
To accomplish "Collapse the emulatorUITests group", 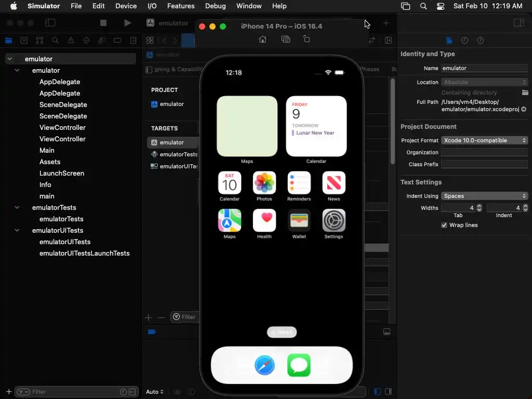I will point(17,230).
